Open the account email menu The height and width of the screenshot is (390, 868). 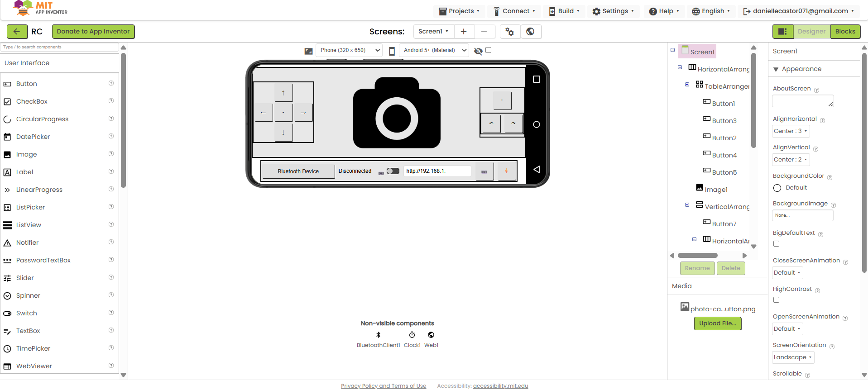click(799, 11)
